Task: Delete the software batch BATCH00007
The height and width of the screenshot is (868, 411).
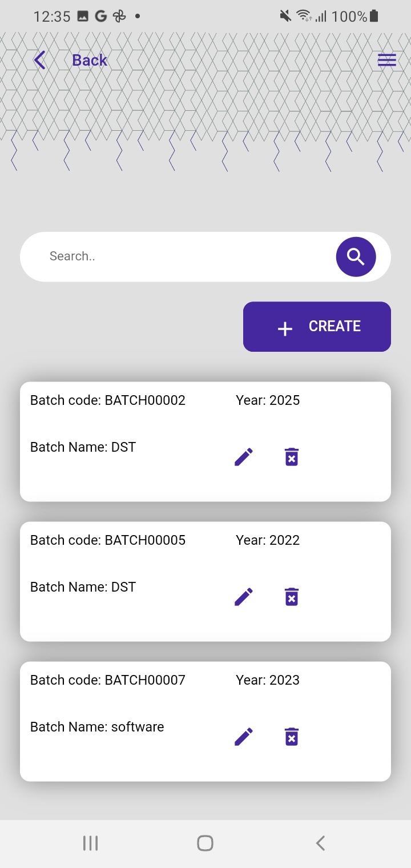Action: pyautogui.click(x=291, y=737)
